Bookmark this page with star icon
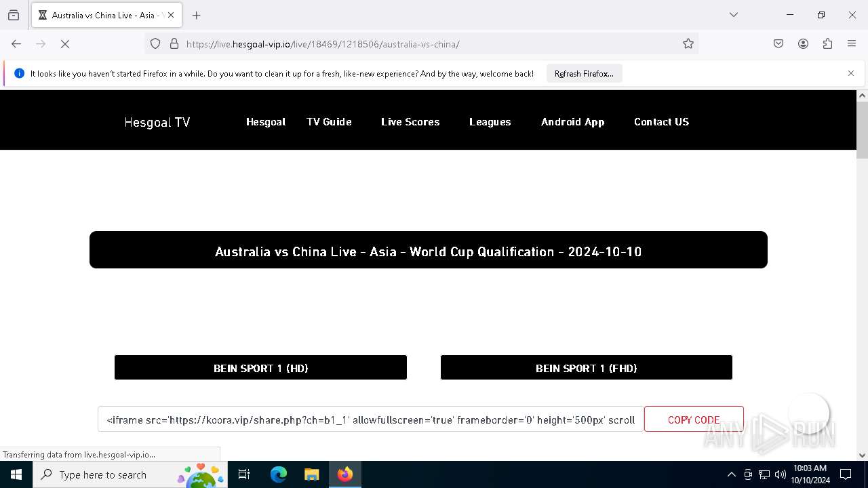This screenshot has width=868, height=488. pos(688,43)
